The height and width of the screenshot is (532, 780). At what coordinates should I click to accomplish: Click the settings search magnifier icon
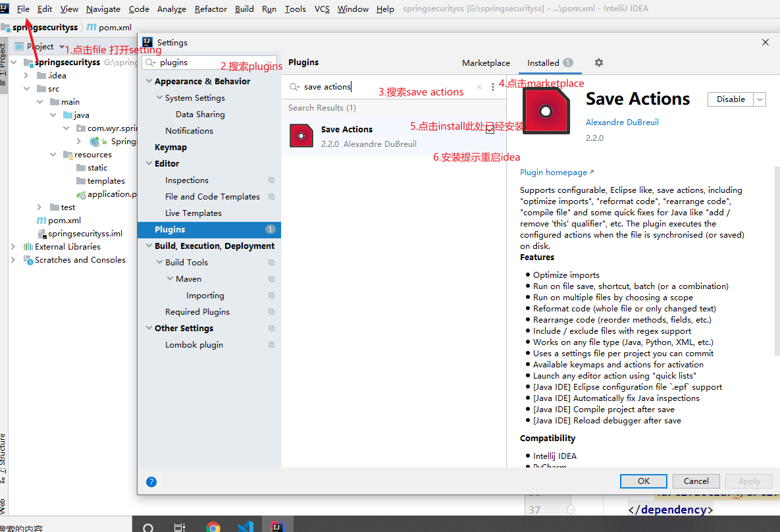pyautogui.click(x=151, y=63)
